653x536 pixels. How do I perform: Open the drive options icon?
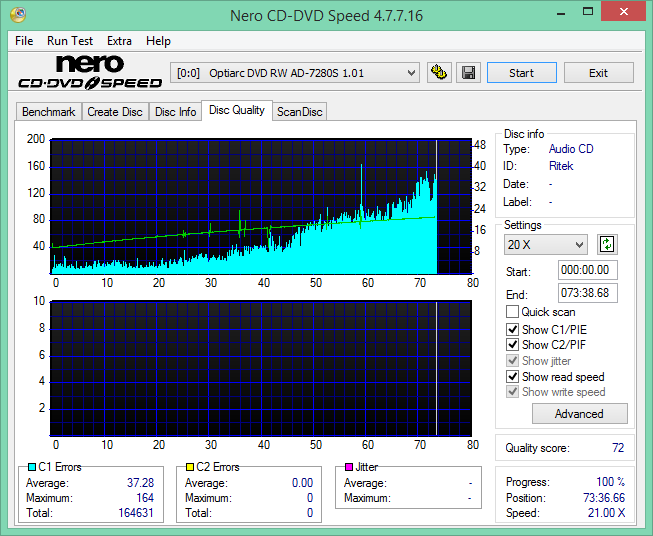pyautogui.click(x=439, y=73)
